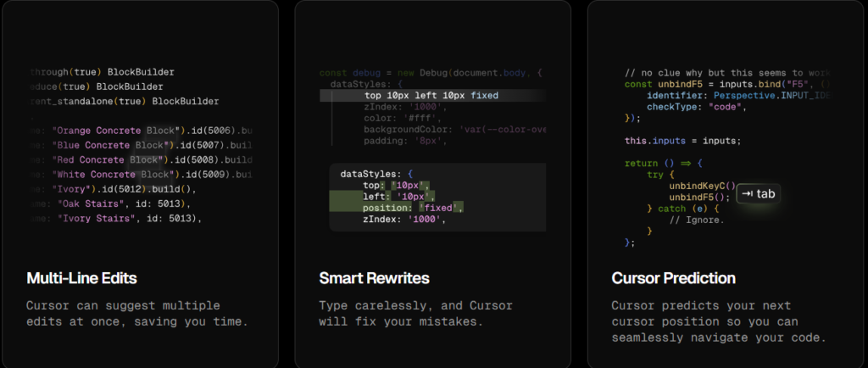
Task: Click the unbindF5(); call in try block
Action: point(699,197)
